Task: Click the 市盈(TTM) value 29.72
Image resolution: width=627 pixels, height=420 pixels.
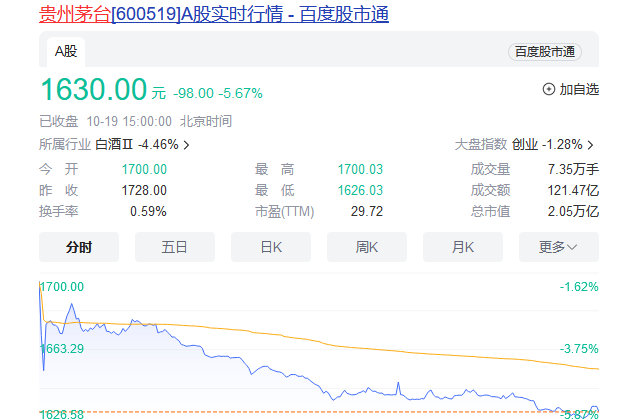Action: 367,211
